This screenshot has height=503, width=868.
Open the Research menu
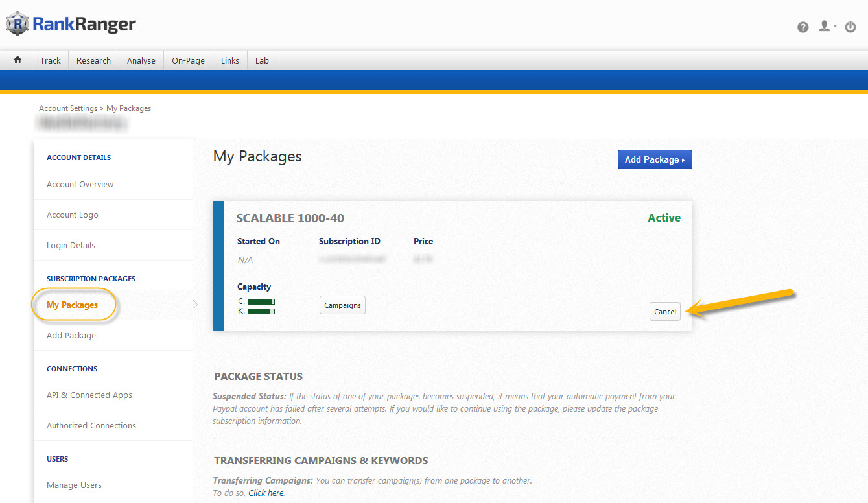[x=93, y=60]
